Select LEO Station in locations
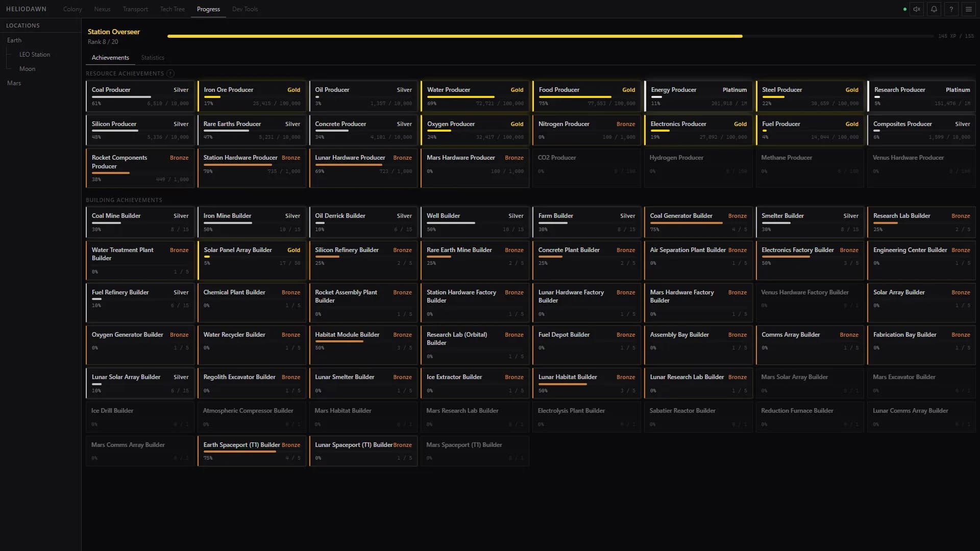The width and height of the screenshot is (980, 551). click(x=35, y=55)
